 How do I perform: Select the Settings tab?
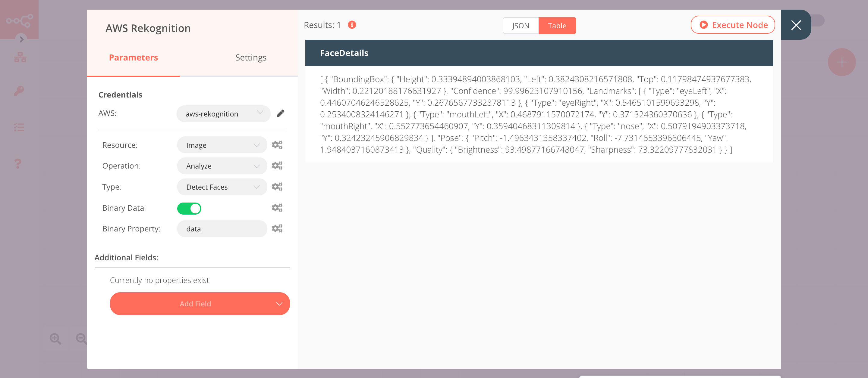pyautogui.click(x=251, y=57)
